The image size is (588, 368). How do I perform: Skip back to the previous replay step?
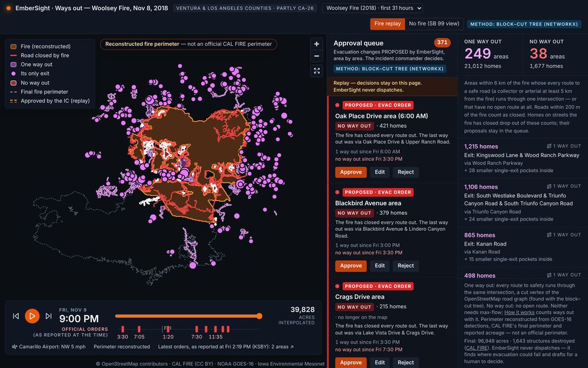[x=16, y=316]
